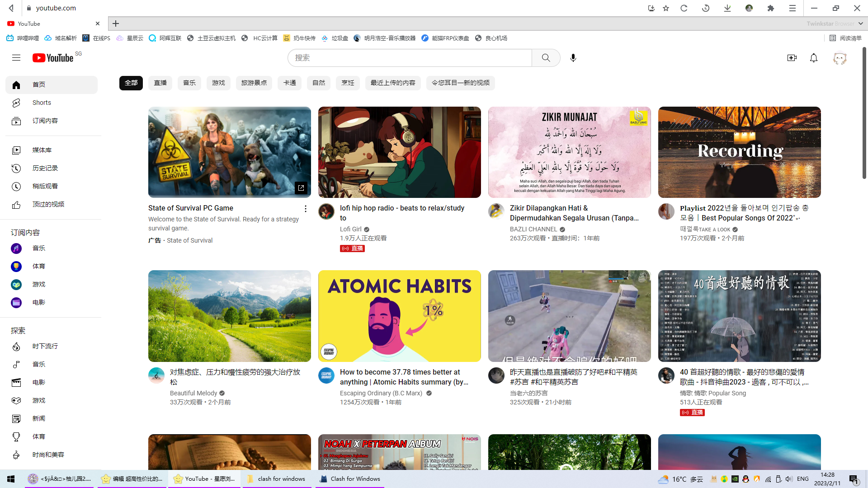This screenshot has height=488, width=868.
Task: Click the YouTube logo
Action: pyautogui.click(x=53, y=58)
